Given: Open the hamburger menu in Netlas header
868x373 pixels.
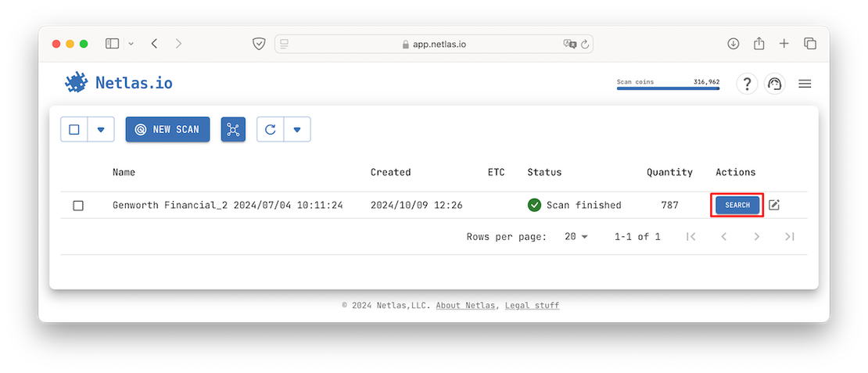Looking at the screenshot, I should [805, 84].
